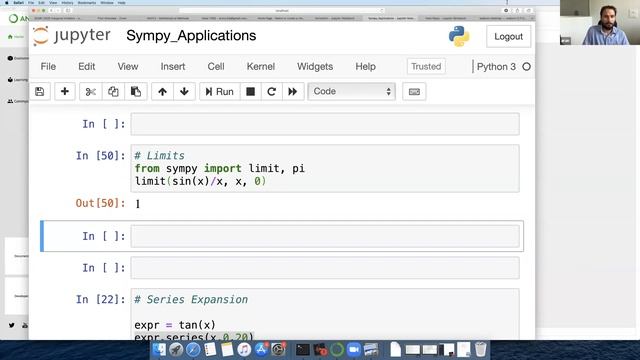
Task: Open App Store from the dock
Action: point(261,349)
